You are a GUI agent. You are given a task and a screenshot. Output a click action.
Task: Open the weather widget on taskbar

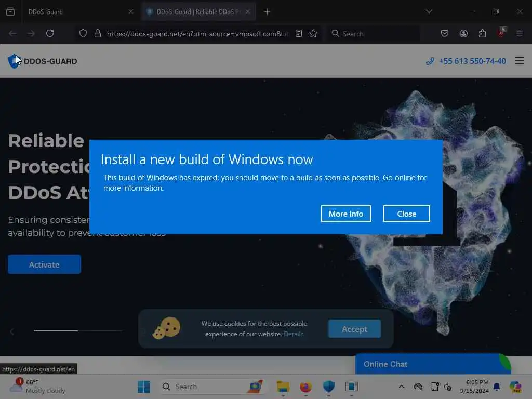tap(37, 387)
